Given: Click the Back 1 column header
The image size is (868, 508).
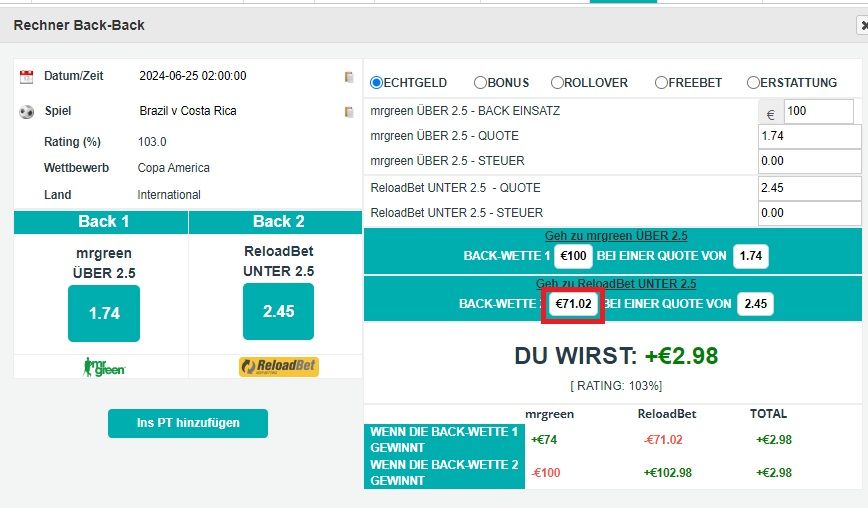Looking at the screenshot, I should tap(101, 222).
